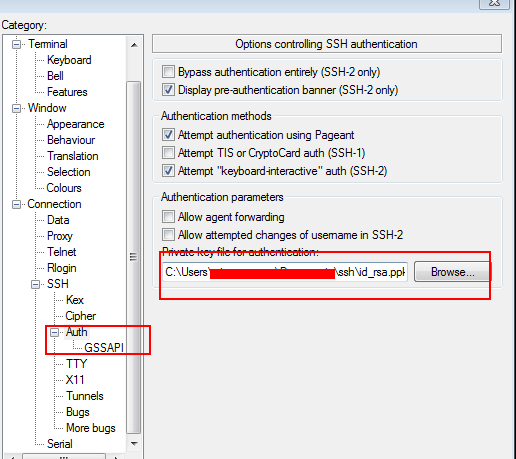
Task: Select the SSH tree label
Action: tap(58, 284)
